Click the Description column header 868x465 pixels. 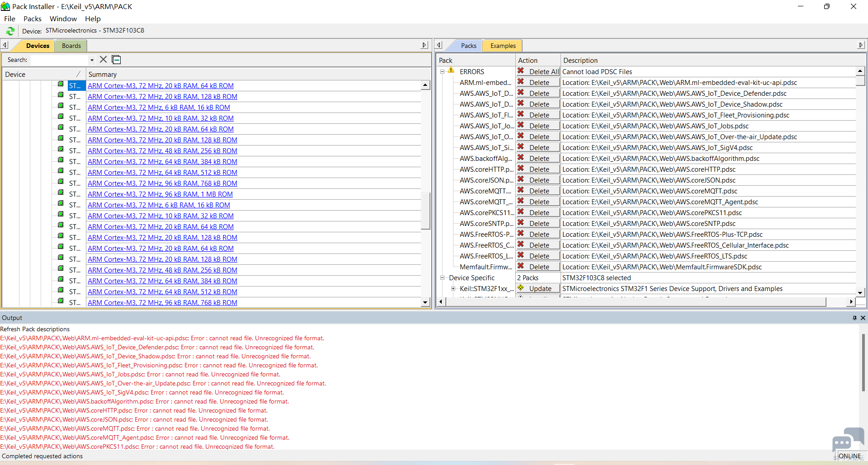click(x=712, y=60)
